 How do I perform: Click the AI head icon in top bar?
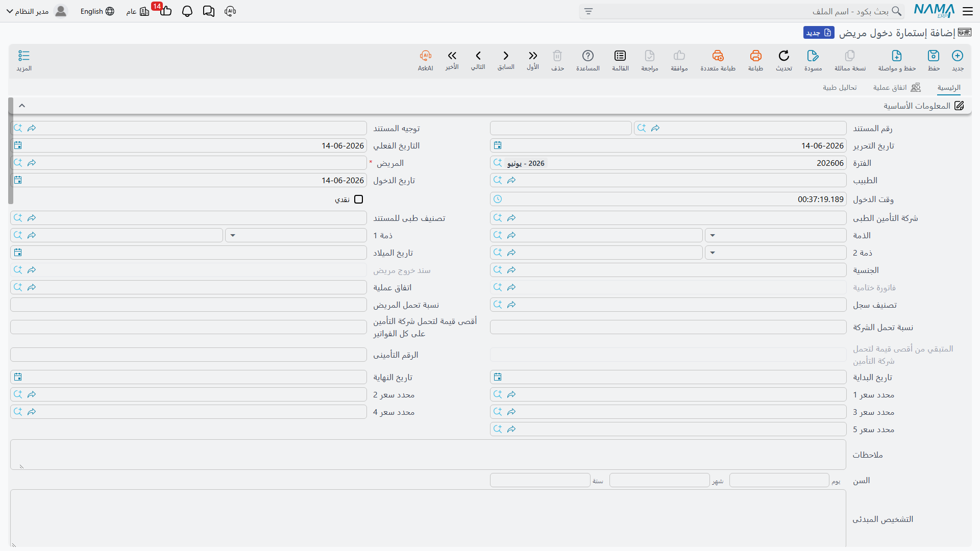point(230,11)
